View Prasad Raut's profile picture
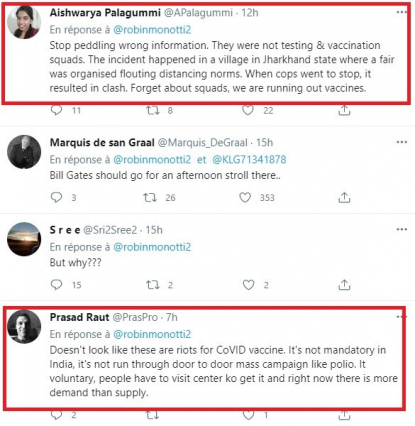Screen dimensions: 415x426 [24, 326]
